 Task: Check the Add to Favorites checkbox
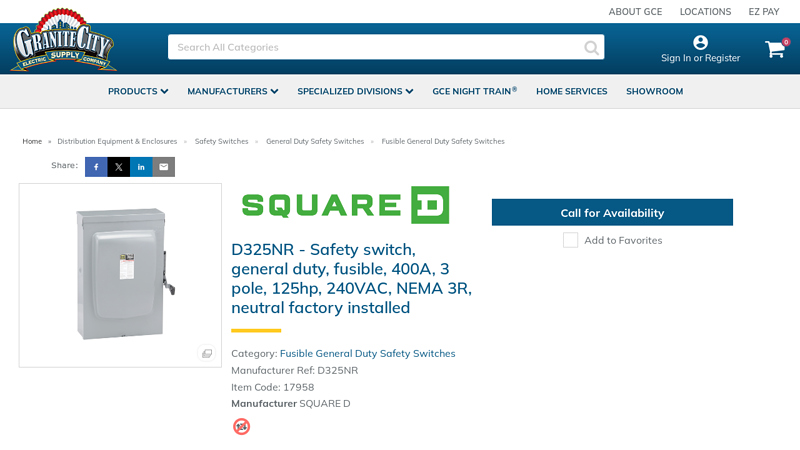[570, 240]
